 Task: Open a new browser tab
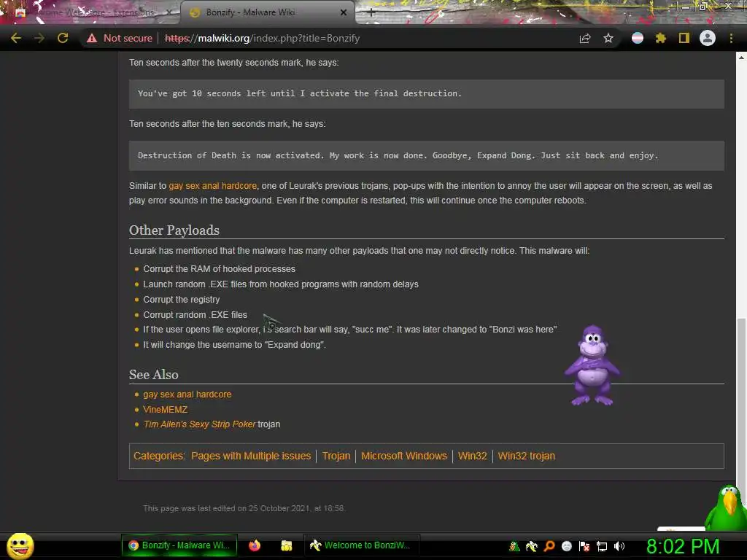(x=371, y=13)
